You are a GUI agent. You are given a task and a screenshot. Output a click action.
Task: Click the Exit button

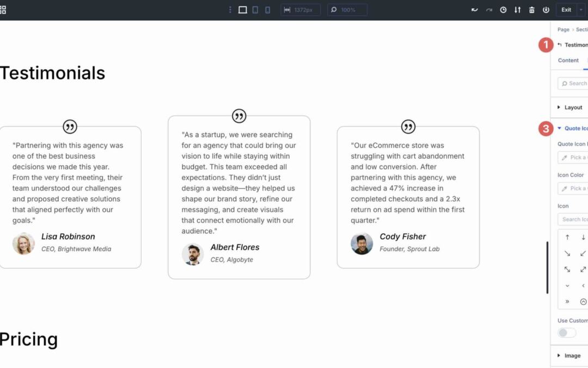pyautogui.click(x=565, y=9)
